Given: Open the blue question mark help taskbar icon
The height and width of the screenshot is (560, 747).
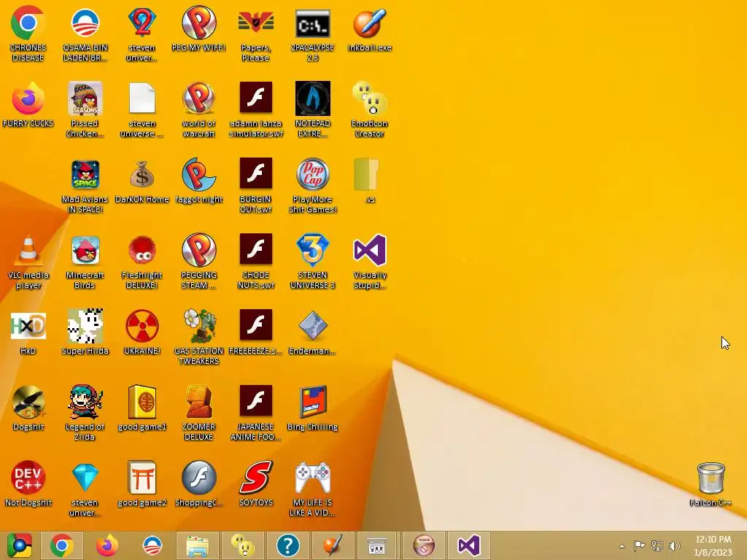Looking at the screenshot, I should [x=288, y=545].
